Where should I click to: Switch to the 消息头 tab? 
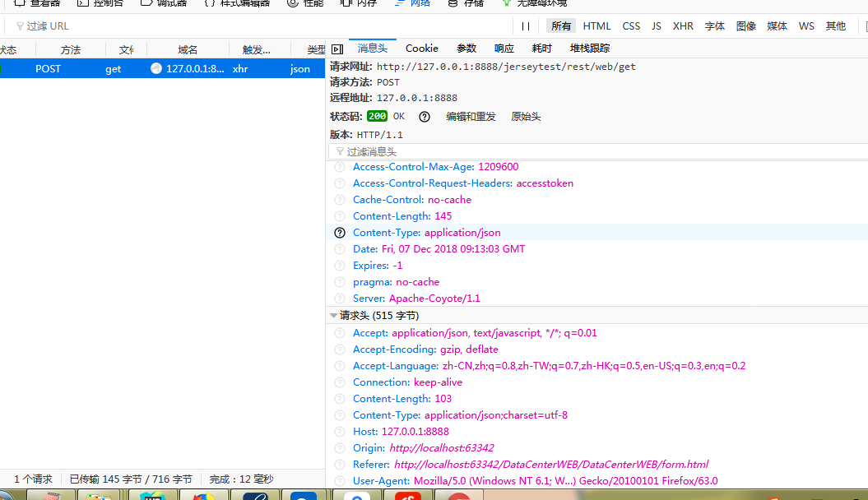click(373, 49)
